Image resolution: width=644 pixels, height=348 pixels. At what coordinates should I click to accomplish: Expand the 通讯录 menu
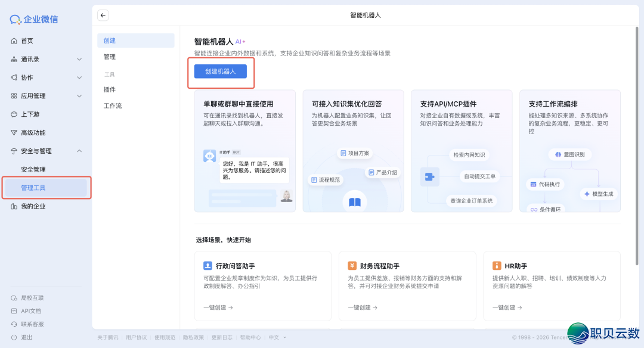tap(78, 59)
